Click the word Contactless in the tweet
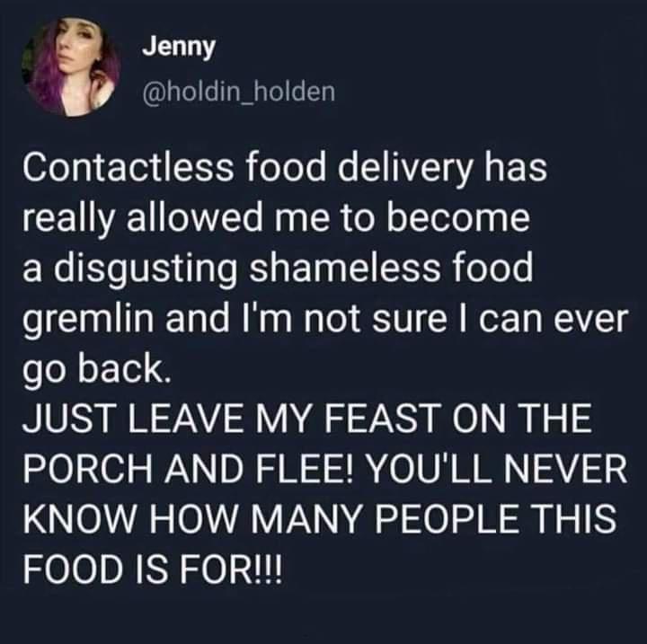647x644 pixels. pos(128,167)
